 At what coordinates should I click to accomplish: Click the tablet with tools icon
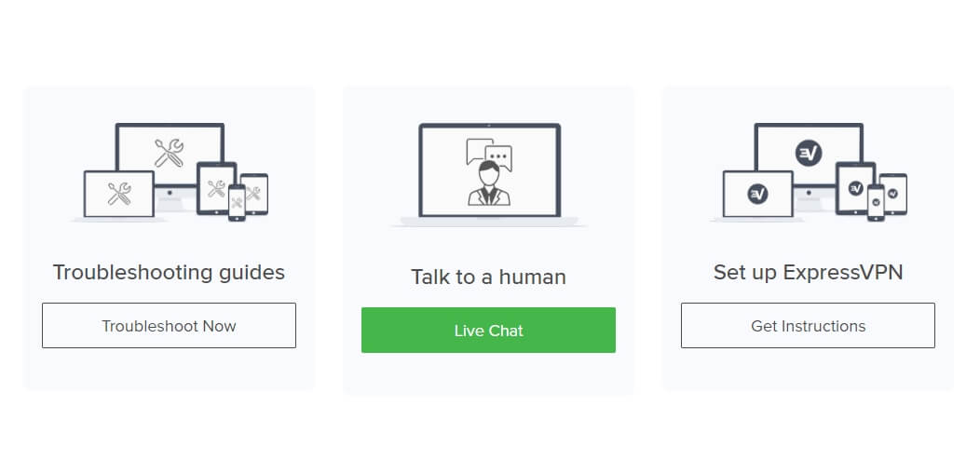coord(216,188)
